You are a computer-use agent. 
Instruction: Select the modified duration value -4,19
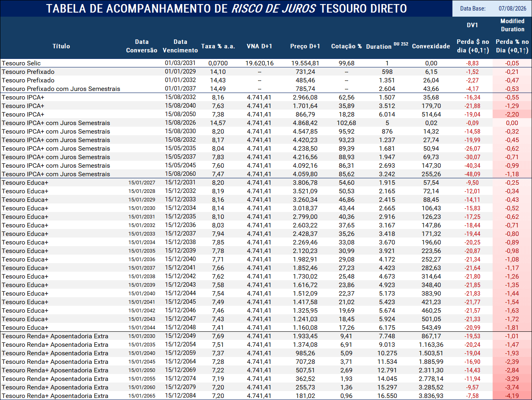click(512, 396)
